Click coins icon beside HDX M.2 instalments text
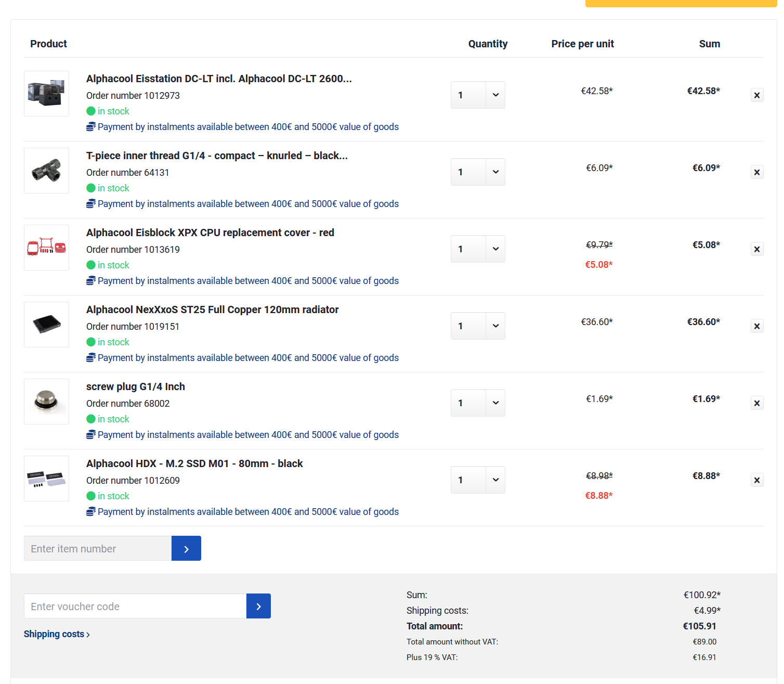Viewport: 784px width, 684px height. pos(91,511)
